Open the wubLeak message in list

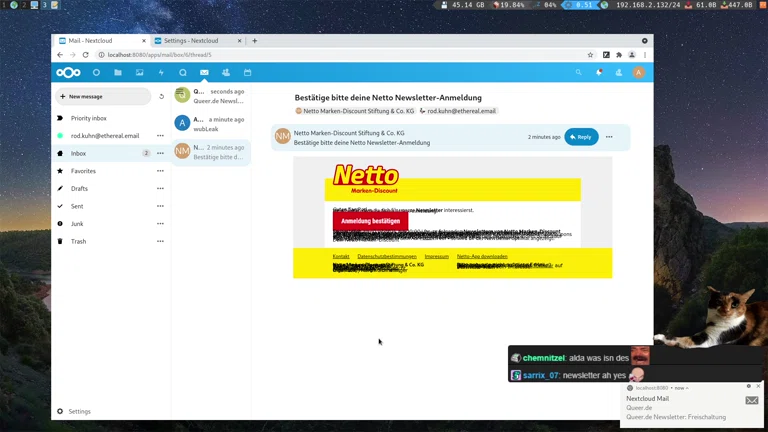click(211, 124)
